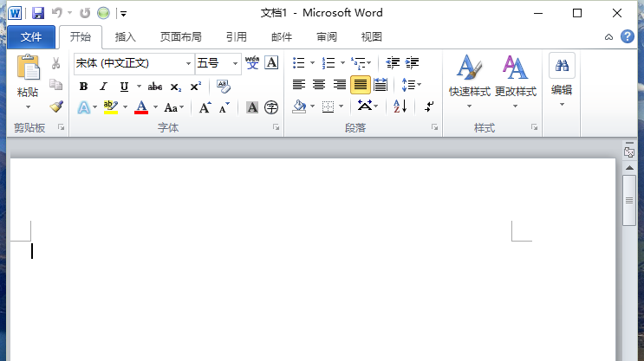This screenshot has width=644, height=361.
Task: Open the font name dropdown 宋体
Action: pyautogui.click(x=188, y=63)
